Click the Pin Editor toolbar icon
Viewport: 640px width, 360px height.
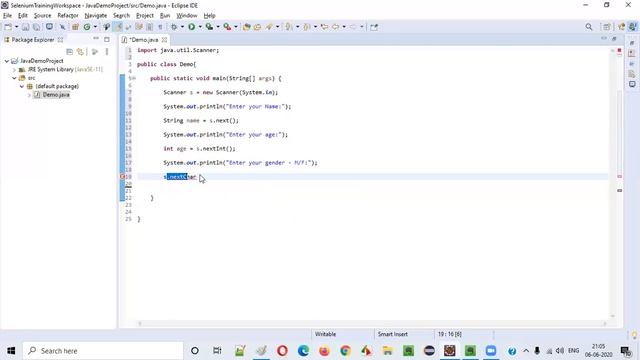374,27
